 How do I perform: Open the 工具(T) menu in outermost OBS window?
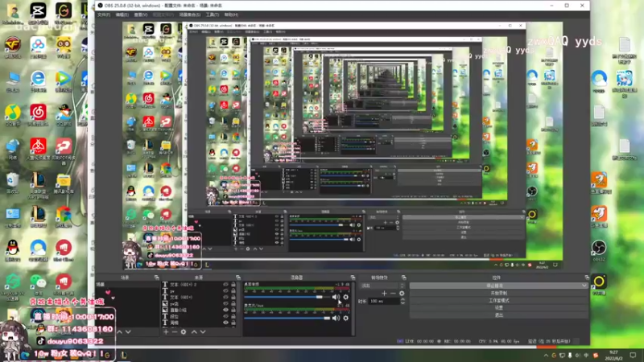point(213,14)
